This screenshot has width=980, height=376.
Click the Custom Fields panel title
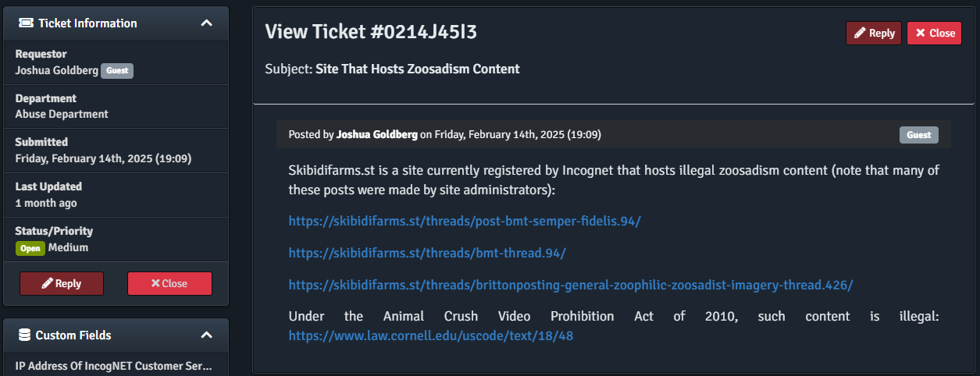(73, 335)
